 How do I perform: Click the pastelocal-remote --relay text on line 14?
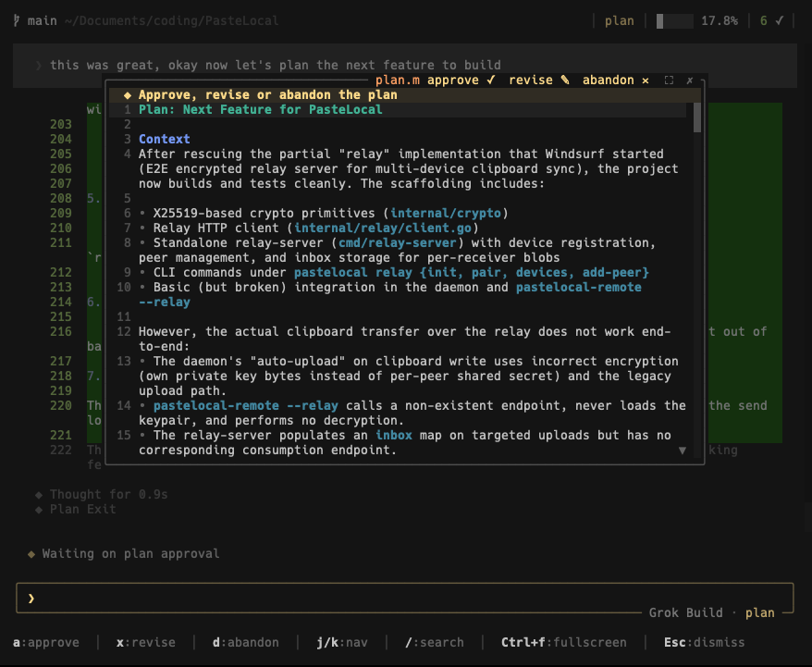point(245,405)
